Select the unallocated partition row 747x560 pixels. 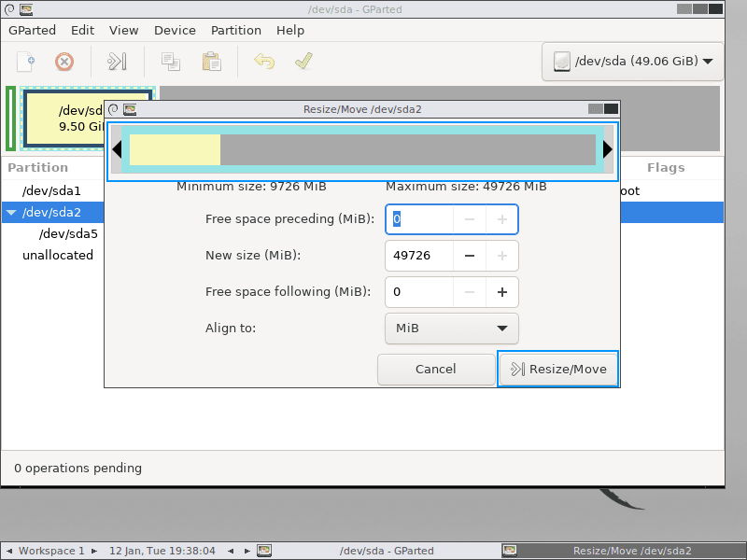pos(58,255)
